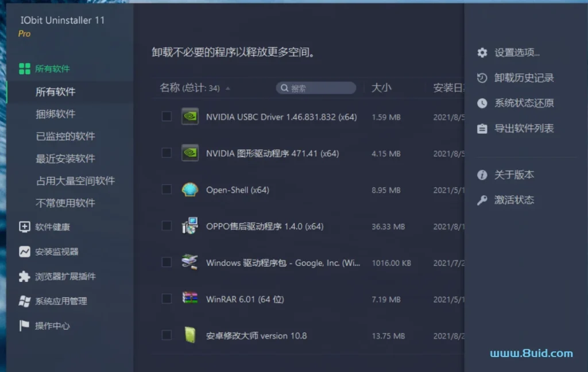Click the 导出软件列表 document icon
588x372 pixels.
(482, 128)
